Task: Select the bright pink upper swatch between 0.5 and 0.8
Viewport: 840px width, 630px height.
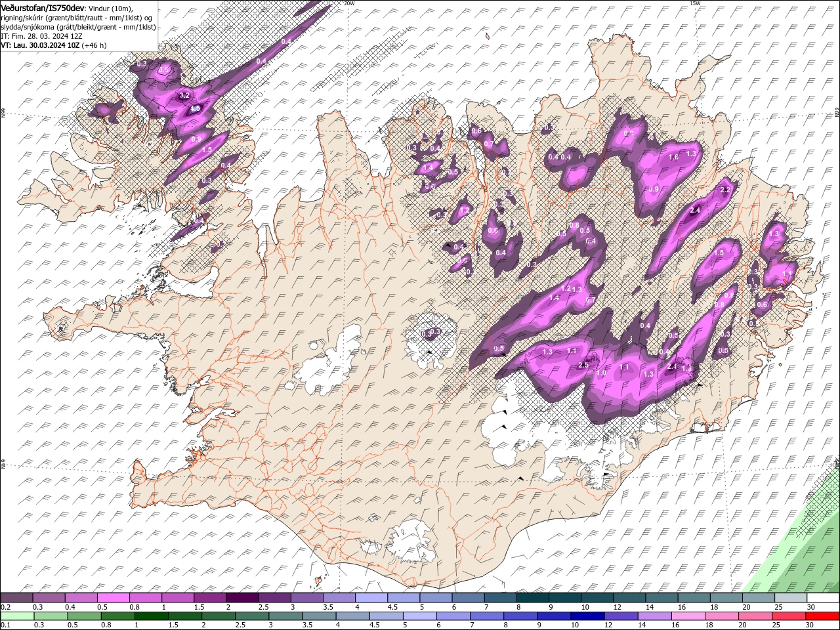Action: [x=114, y=598]
